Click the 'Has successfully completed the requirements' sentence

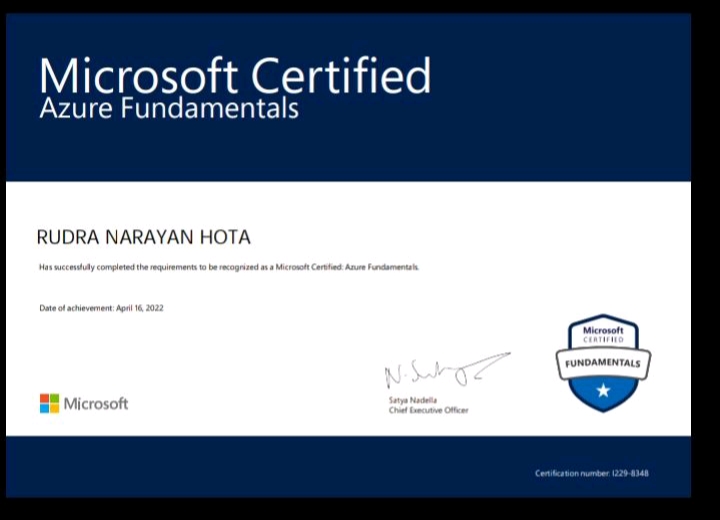click(x=150, y=268)
